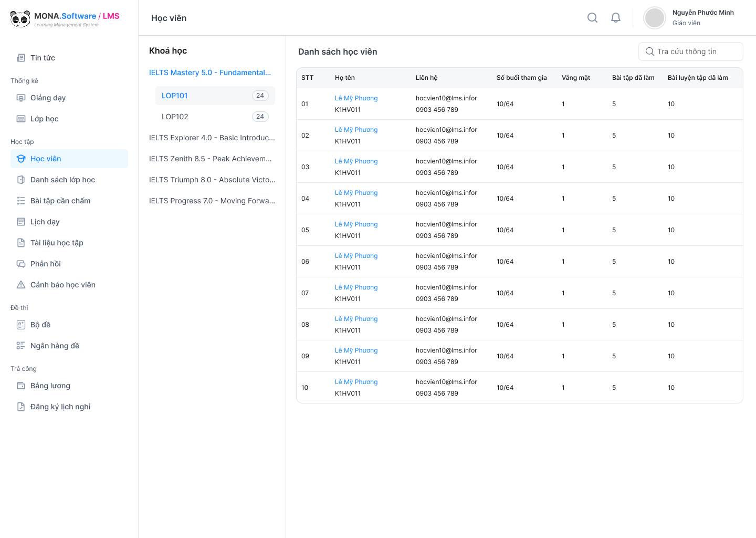Open Tin tức menu item
The image size is (756, 538).
(69, 58)
